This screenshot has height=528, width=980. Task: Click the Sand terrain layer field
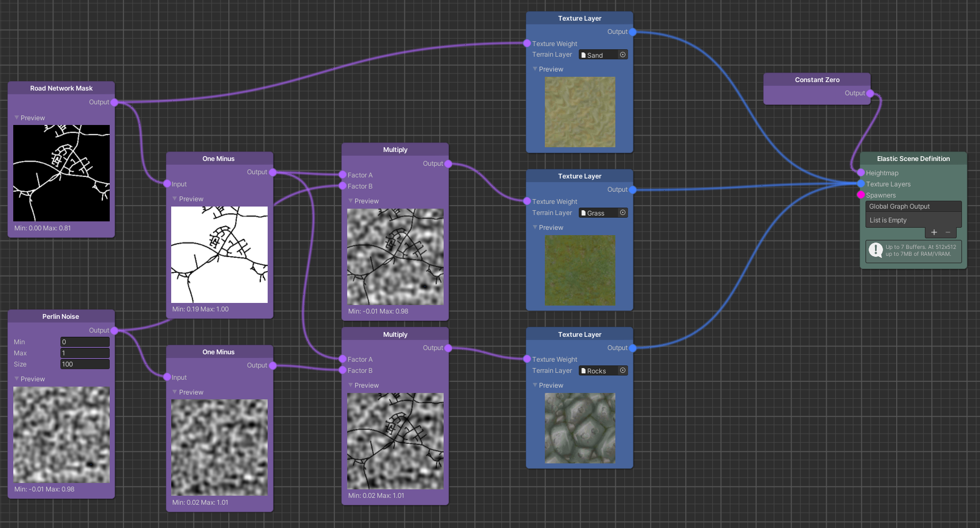[599, 55]
